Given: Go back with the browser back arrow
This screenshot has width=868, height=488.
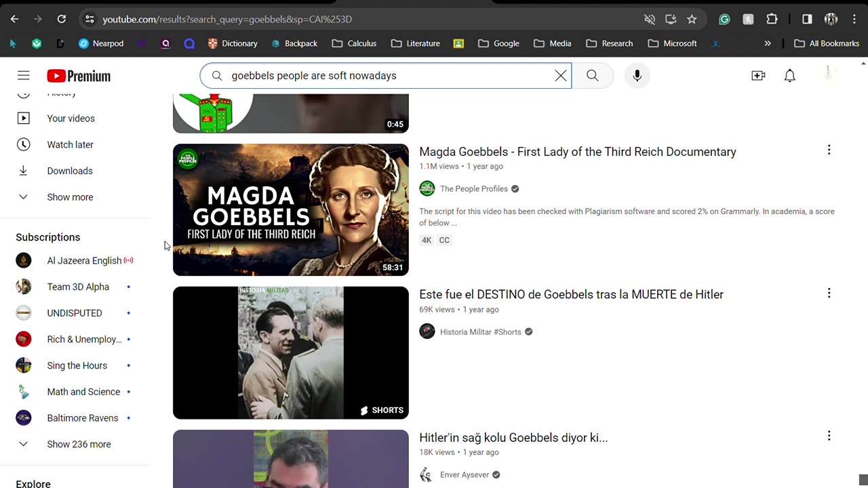Looking at the screenshot, I should [x=14, y=19].
